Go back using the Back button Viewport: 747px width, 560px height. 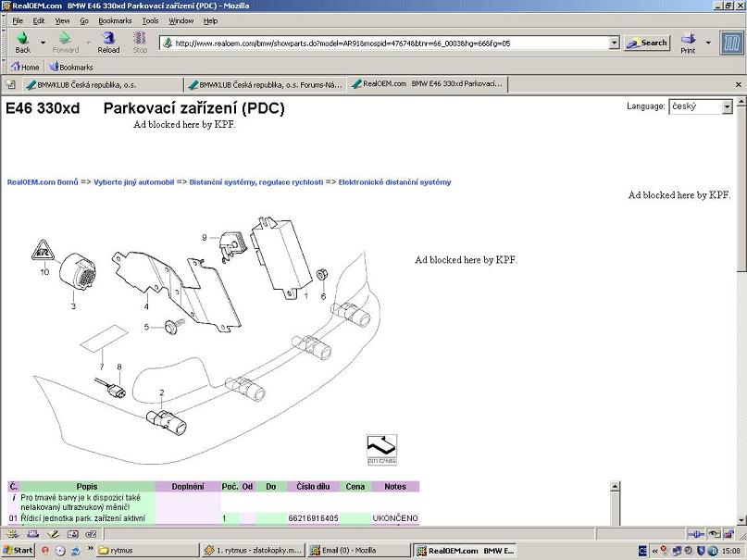point(22,43)
